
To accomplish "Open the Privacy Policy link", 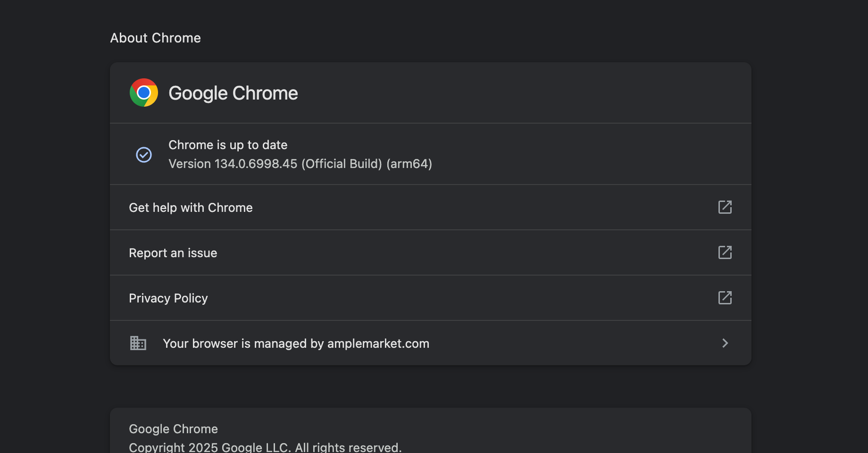I will [x=430, y=298].
